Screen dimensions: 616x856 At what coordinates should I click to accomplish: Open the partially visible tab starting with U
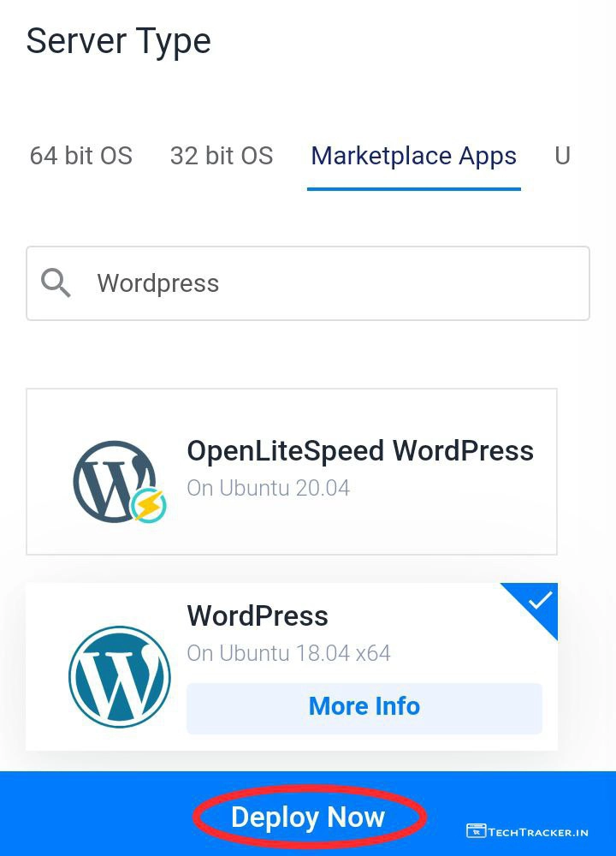pos(562,156)
